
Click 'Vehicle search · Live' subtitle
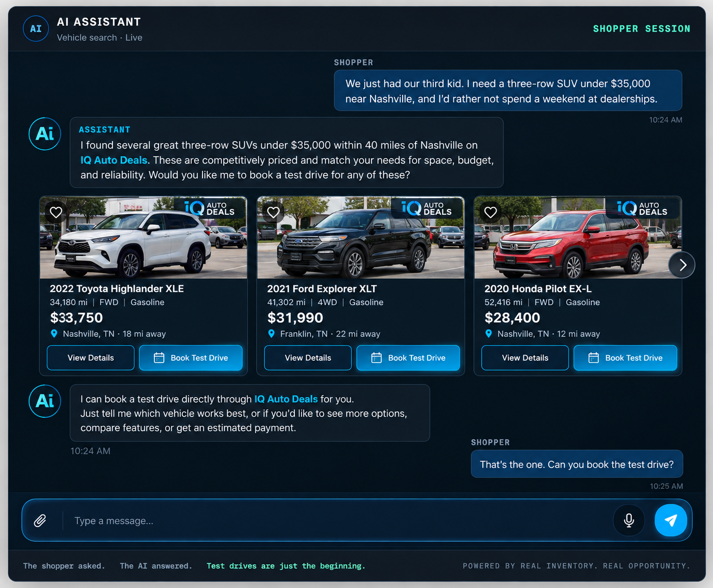point(100,38)
